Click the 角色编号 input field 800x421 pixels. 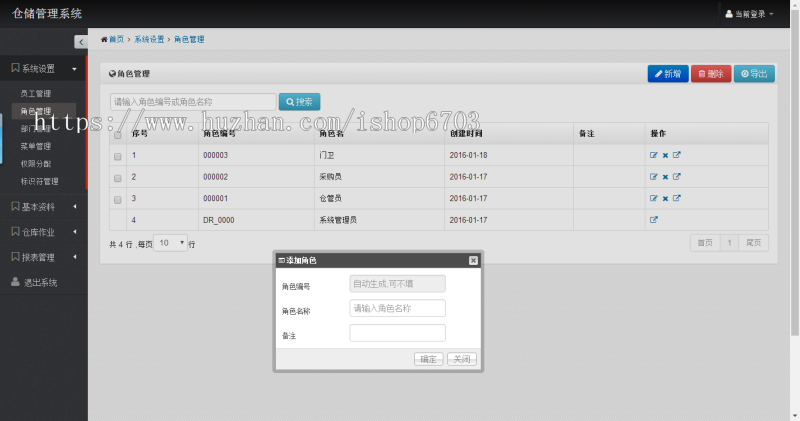click(397, 284)
